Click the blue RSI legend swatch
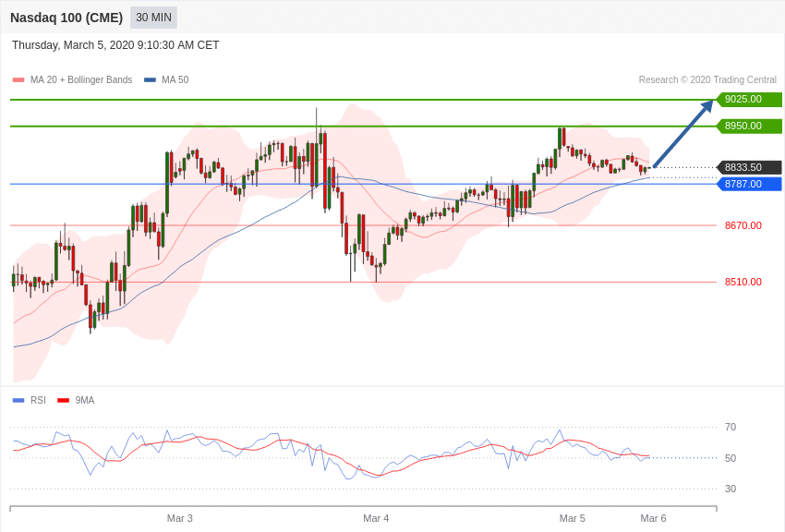Screen dimensions: 785x532 pyautogui.click(x=18, y=400)
